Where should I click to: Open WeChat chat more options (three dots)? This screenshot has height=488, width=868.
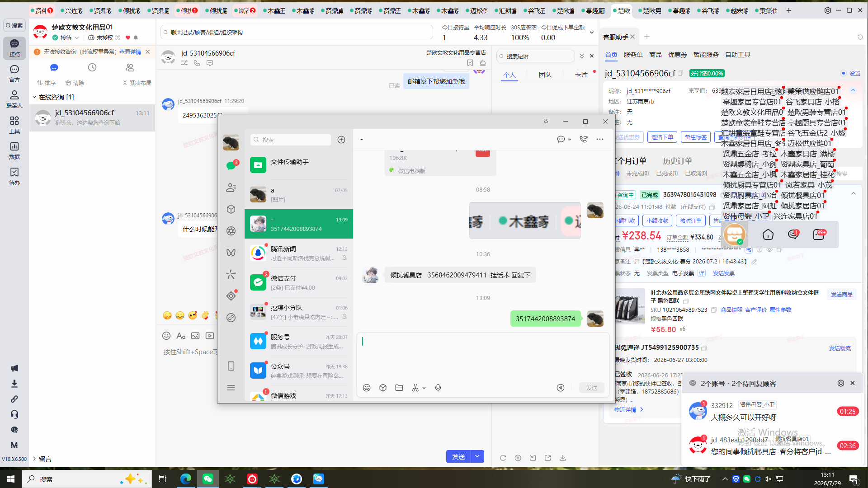point(600,139)
